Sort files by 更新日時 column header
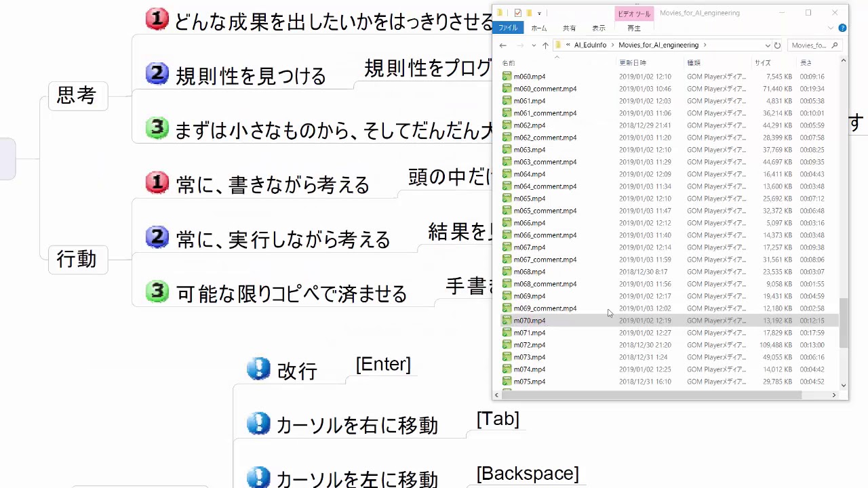The height and width of the screenshot is (488, 868). [x=632, y=63]
